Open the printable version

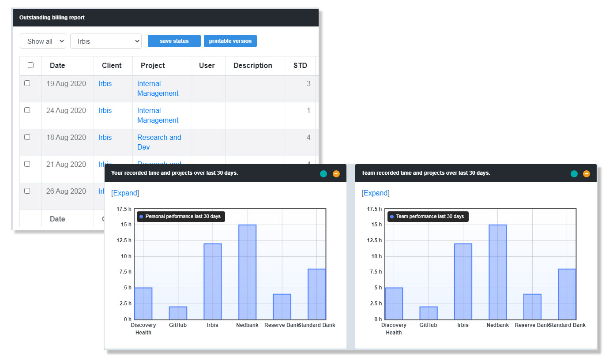click(230, 41)
